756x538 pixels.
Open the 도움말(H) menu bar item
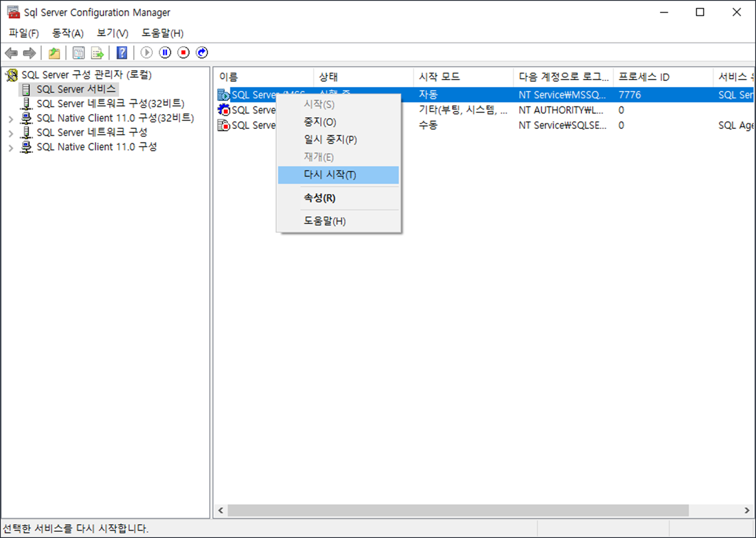163,33
